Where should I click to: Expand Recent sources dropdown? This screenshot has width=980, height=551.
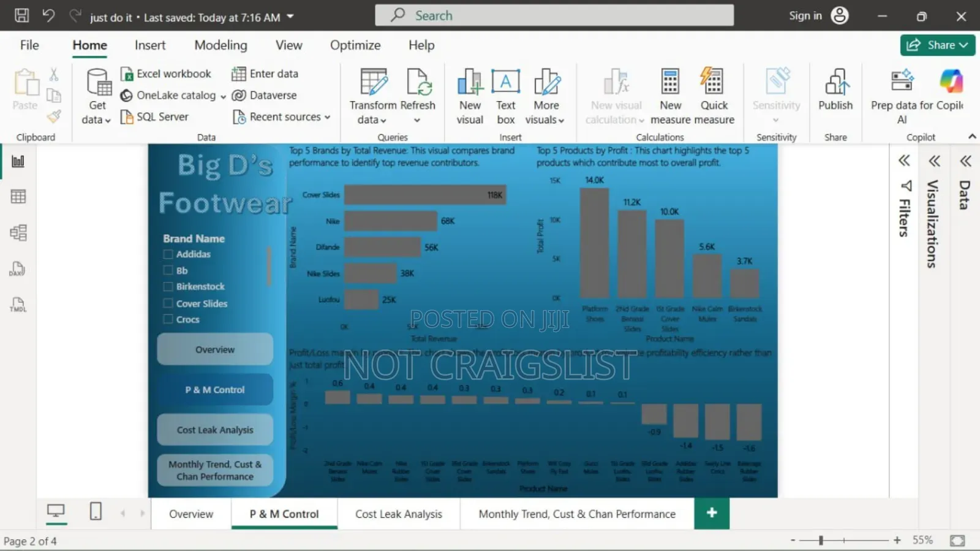pos(328,117)
